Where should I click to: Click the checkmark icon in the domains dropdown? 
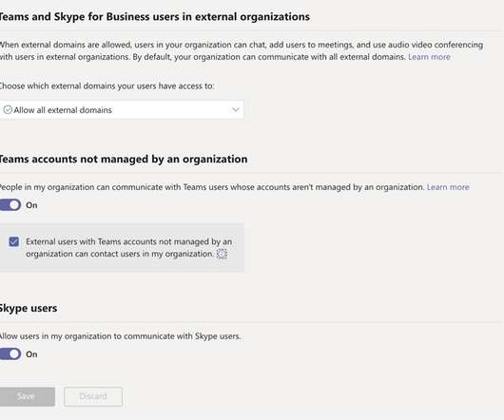point(8,110)
